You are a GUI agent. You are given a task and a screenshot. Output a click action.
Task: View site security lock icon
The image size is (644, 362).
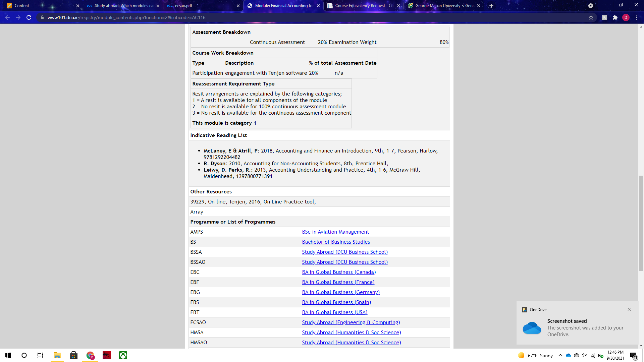[42, 17]
